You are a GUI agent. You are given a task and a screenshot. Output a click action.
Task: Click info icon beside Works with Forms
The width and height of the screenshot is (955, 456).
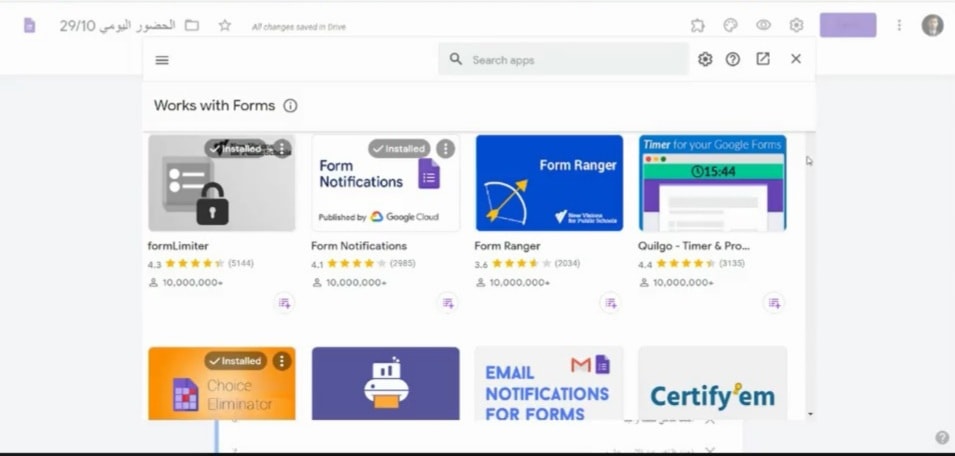(291, 106)
